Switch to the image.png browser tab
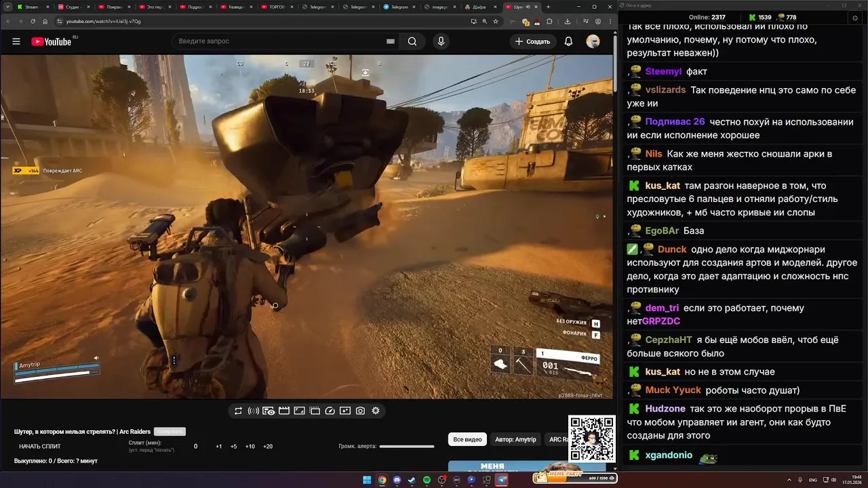868x488 pixels. (x=439, y=7)
